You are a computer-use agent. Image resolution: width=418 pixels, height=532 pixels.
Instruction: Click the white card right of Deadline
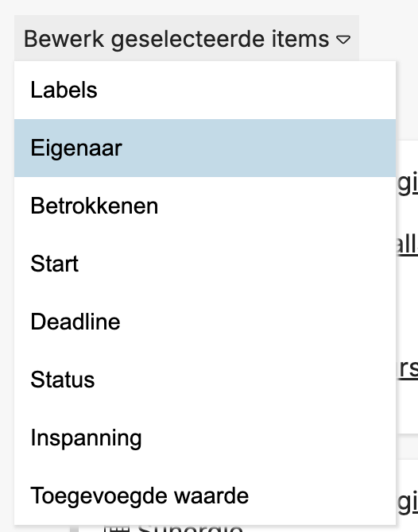(x=407, y=322)
